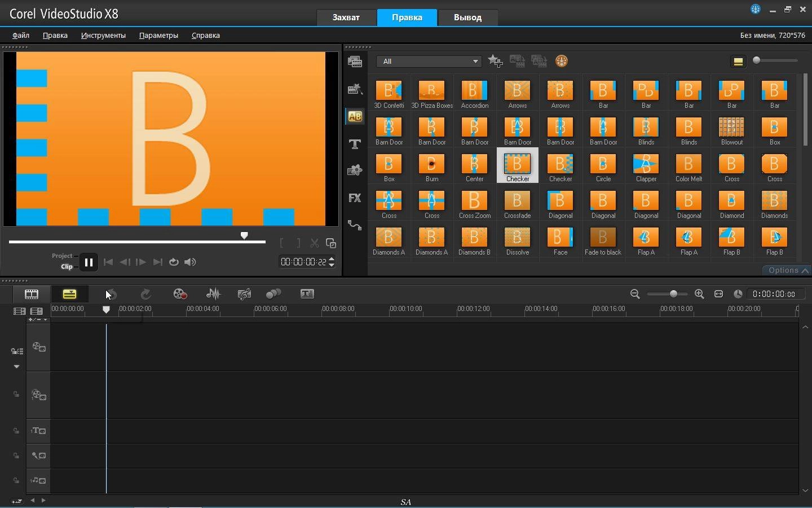Open the Title library T icon
This screenshot has width=812, height=508.
click(355, 144)
